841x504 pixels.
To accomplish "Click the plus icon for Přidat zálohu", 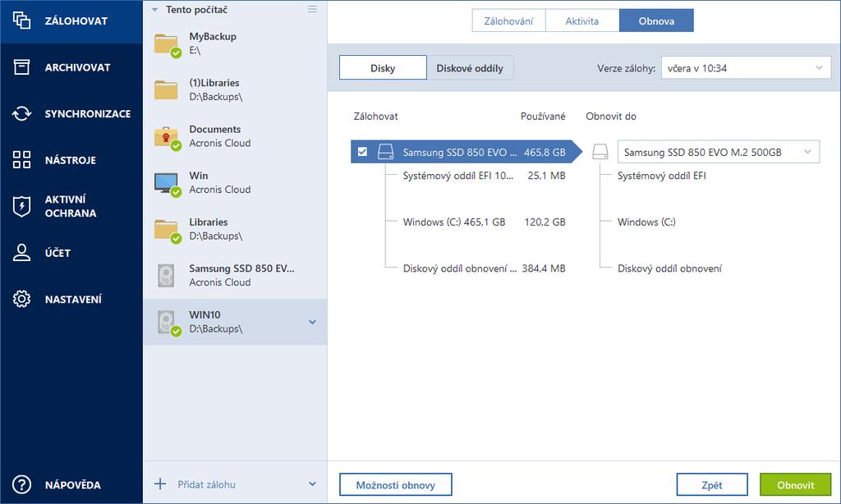I will [x=160, y=484].
